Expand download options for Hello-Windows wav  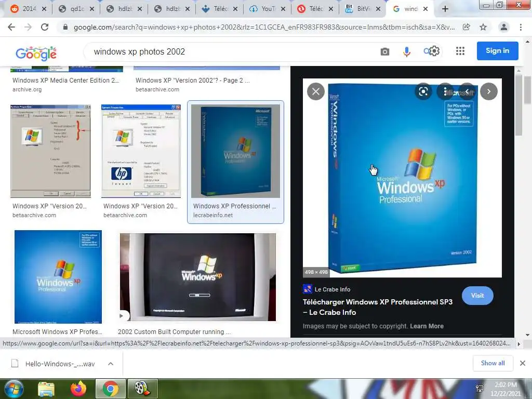click(111, 364)
